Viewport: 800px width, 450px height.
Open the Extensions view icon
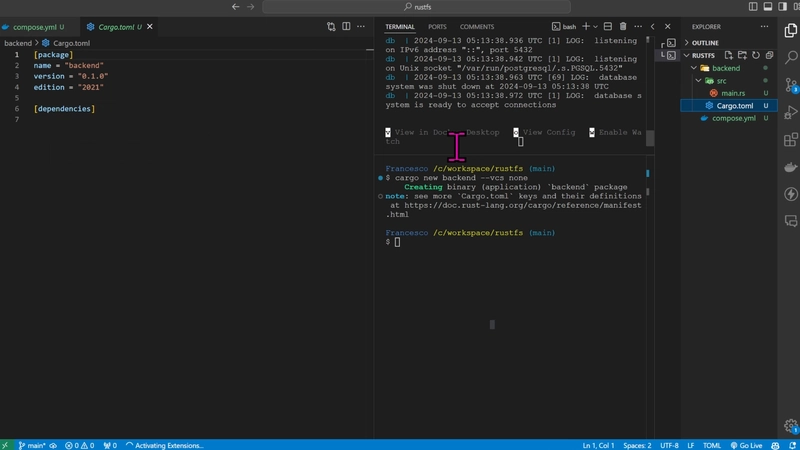pos(791,139)
